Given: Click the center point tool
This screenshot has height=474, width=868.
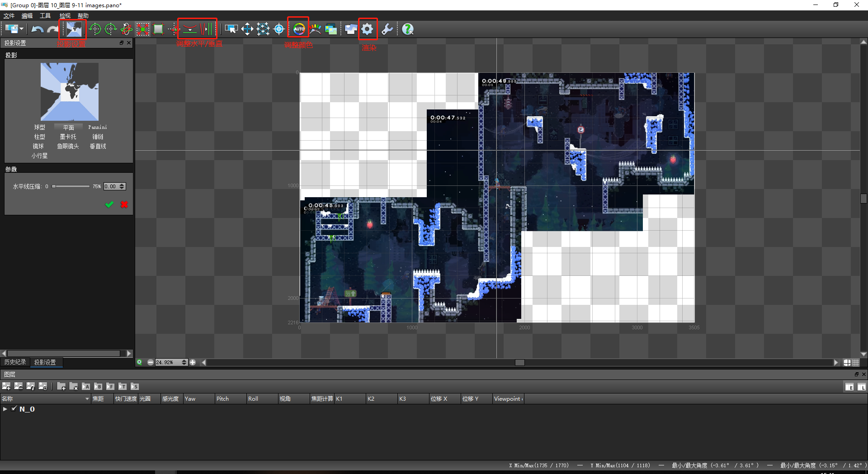Looking at the screenshot, I should [x=173, y=29].
